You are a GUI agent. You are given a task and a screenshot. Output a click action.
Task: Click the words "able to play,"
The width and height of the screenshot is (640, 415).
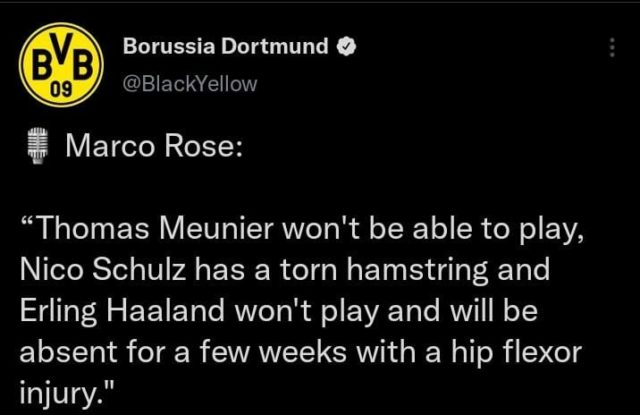point(498,229)
